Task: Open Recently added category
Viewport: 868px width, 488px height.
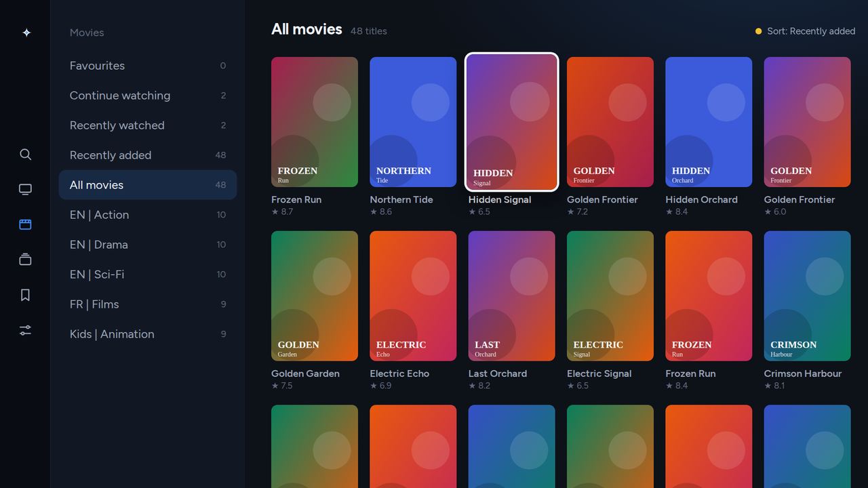Action: coord(148,155)
